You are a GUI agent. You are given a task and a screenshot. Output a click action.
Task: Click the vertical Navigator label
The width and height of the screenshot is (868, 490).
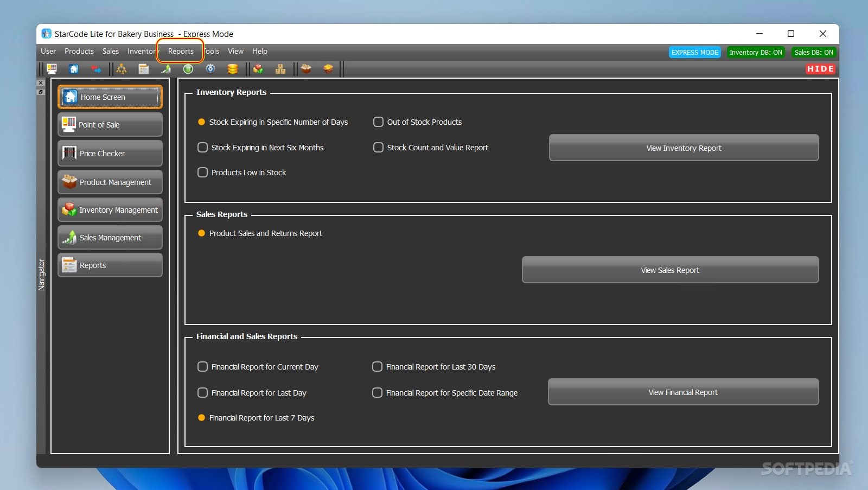tap(41, 275)
